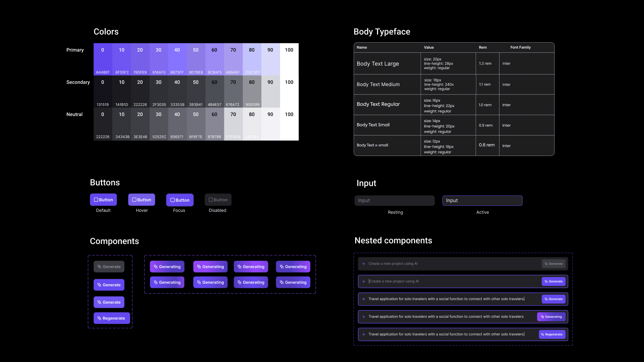Viewport: 644px width, 362px height.
Task: Click the plus icon in the focused Create project row
Action: (364, 282)
